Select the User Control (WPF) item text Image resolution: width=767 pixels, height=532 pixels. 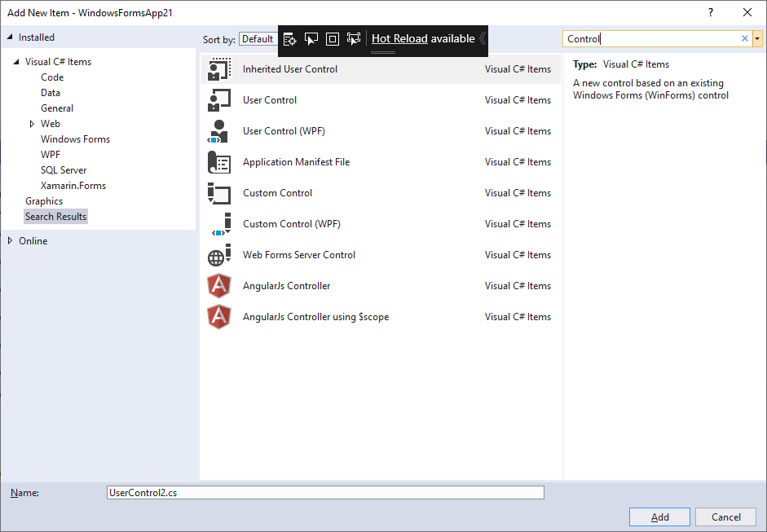(284, 131)
